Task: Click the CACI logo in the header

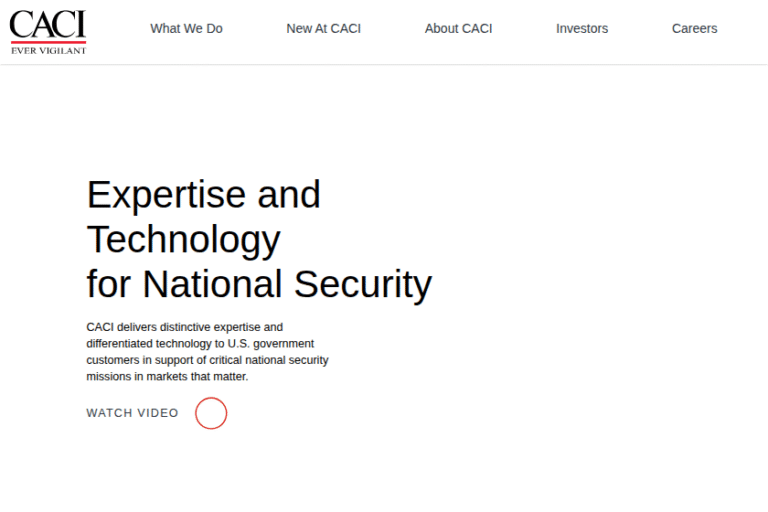Action: [47, 24]
